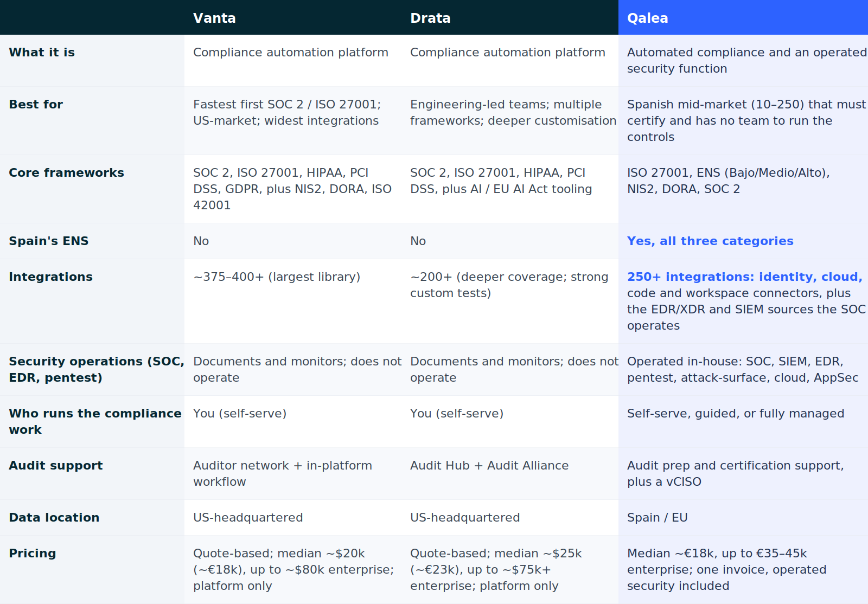Click 'Engineering-led teams; multiple frameworks' cell
The image size is (868, 604).
click(x=513, y=112)
